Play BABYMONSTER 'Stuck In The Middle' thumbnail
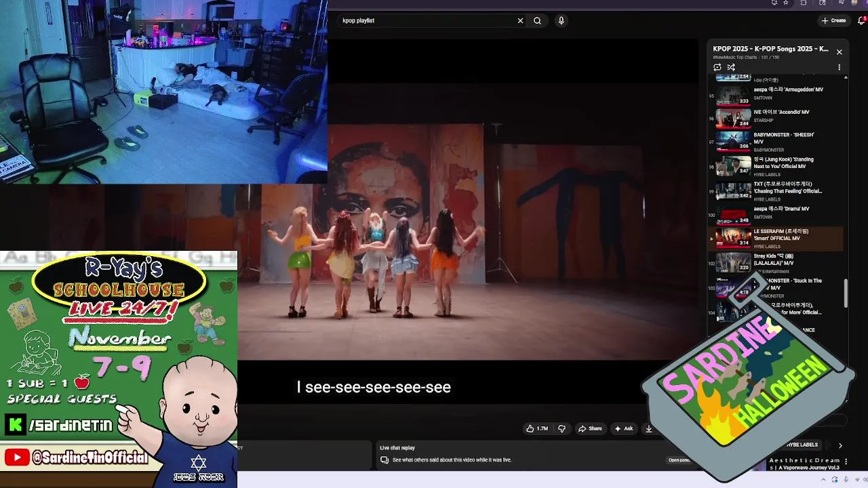 click(x=734, y=287)
